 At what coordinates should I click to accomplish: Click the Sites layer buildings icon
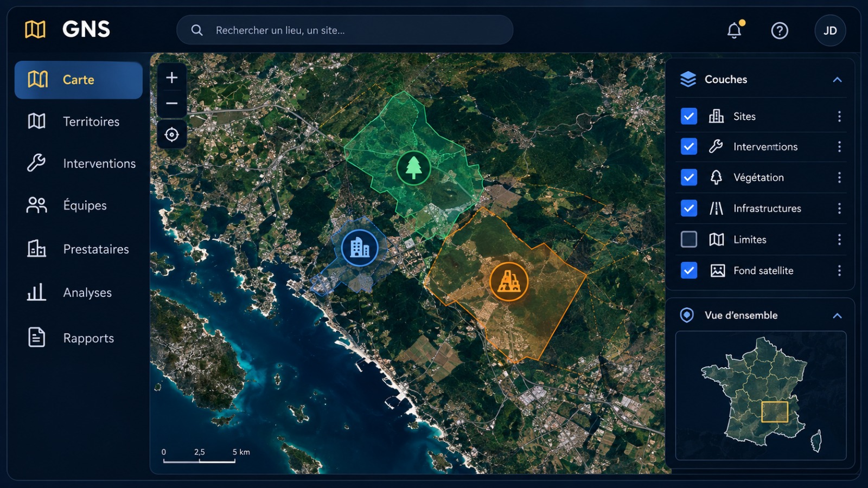point(716,116)
